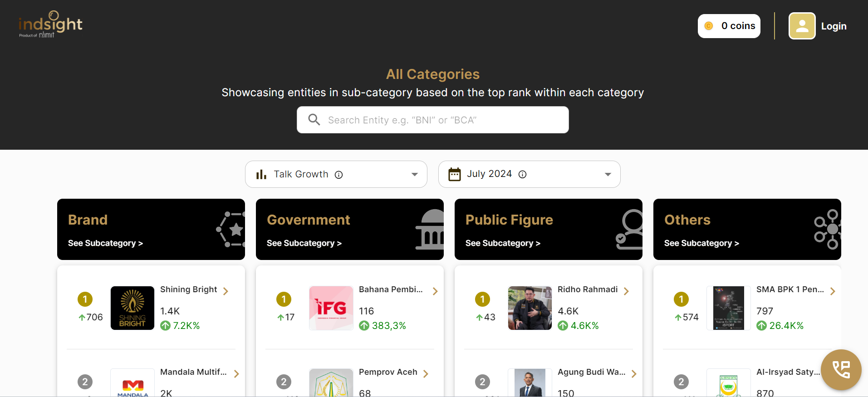Click the Agung Budi Wa... photo thumbnail
Image resolution: width=868 pixels, height=397 pixels.
pyautogui.click(x=530, y=383)
